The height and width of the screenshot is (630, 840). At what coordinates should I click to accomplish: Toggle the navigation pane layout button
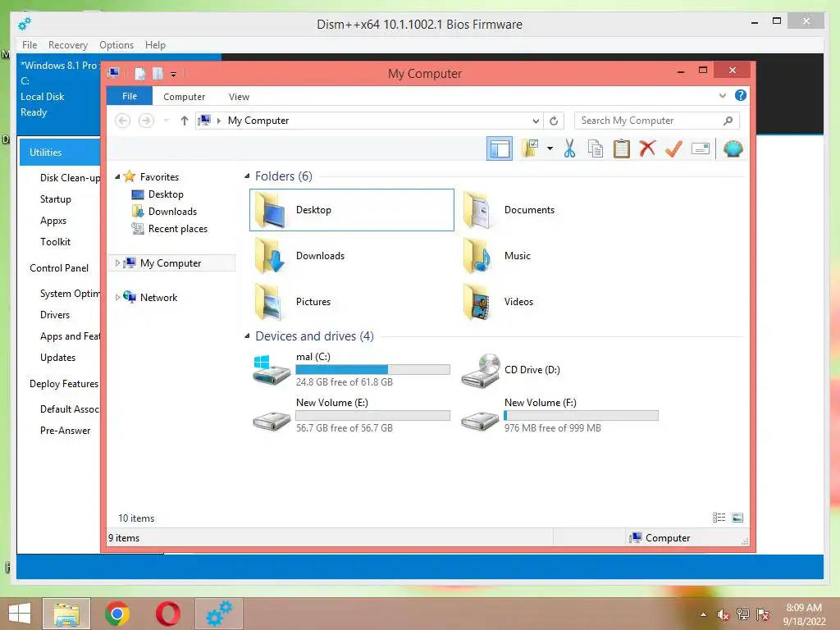pyautogui.click(x=500, y=148)
